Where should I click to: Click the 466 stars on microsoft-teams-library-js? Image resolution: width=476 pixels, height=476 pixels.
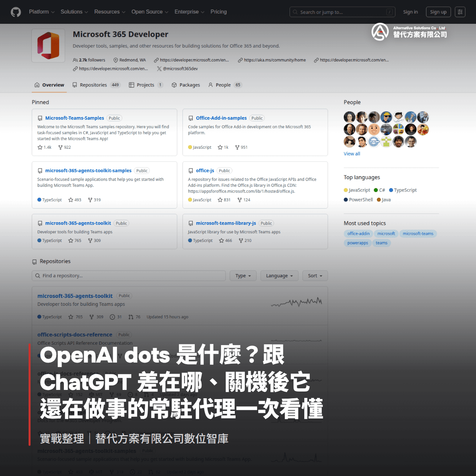tap(226, 240)
